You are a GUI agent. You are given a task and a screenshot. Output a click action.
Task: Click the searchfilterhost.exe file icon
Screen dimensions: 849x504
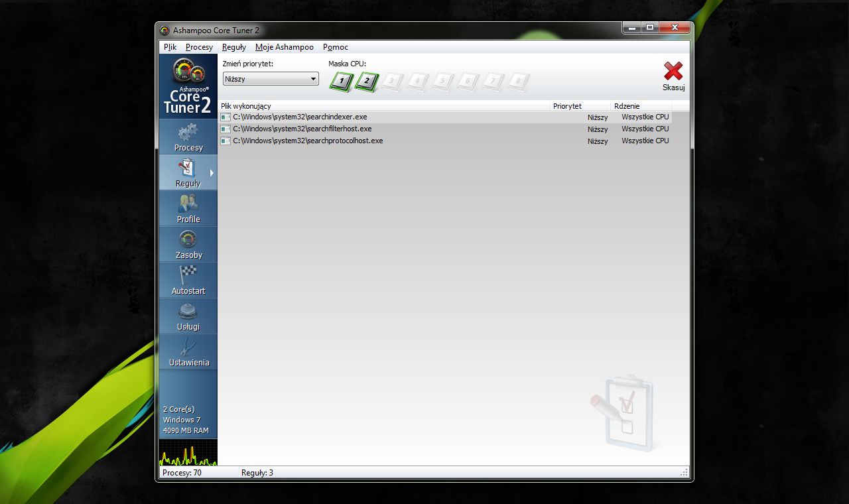(x=226, y=129)
